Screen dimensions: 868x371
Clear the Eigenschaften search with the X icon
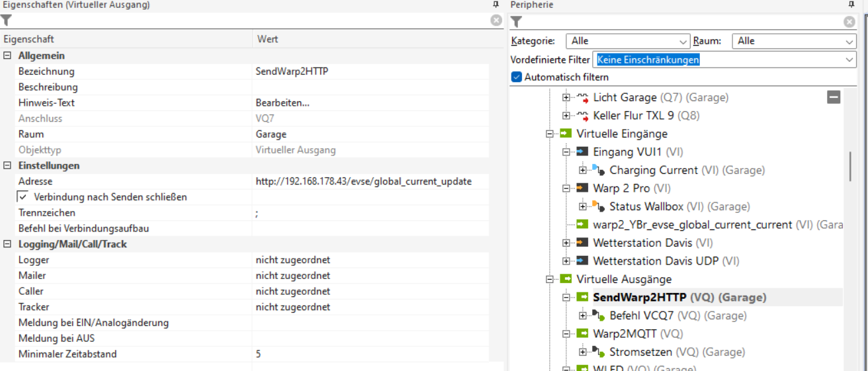click(x=496, y=21)
